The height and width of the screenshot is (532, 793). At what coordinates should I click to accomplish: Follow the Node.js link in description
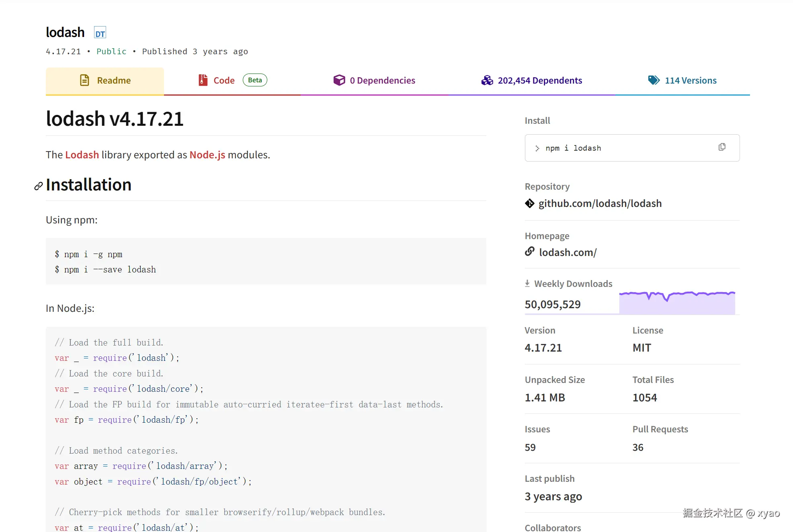coord(207,155)
